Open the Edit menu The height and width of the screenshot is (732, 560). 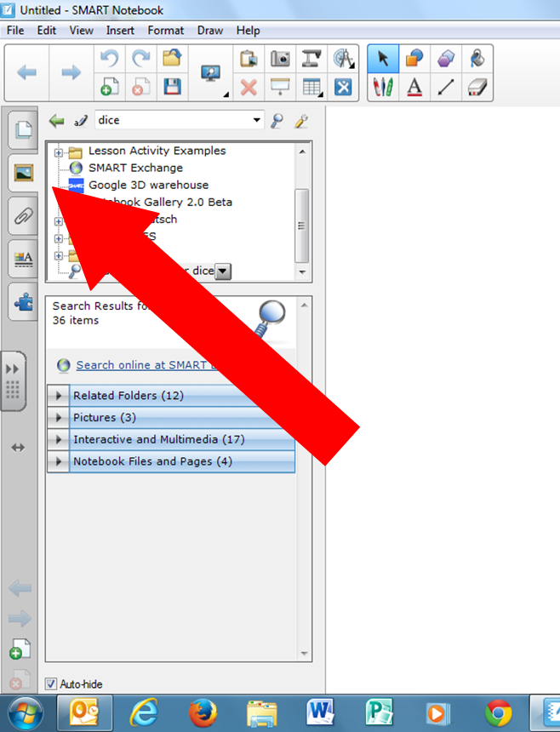pyautogui.click(x=47, y=31)
